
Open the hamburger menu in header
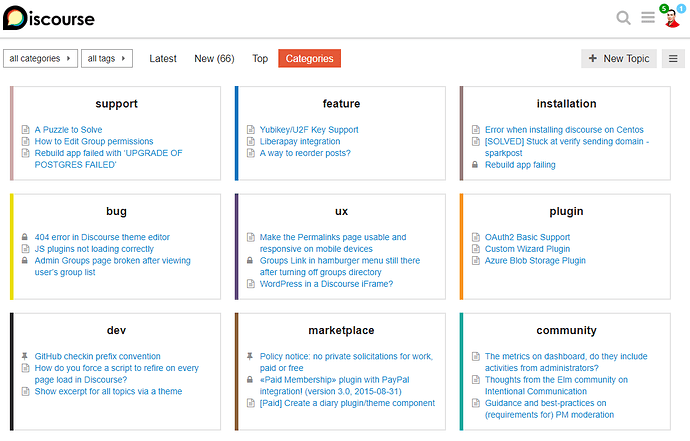tap(648, 18)
